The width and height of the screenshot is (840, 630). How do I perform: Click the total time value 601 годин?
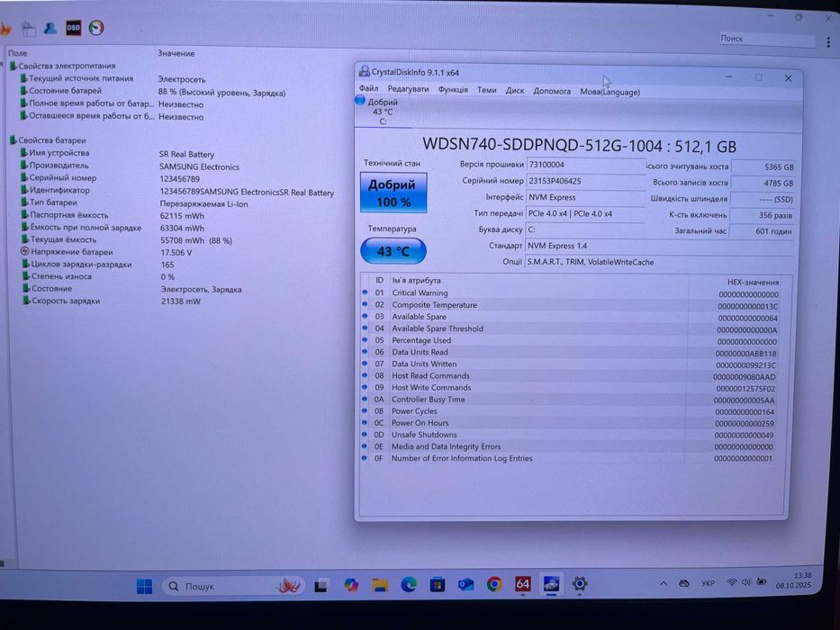(762, 231)
